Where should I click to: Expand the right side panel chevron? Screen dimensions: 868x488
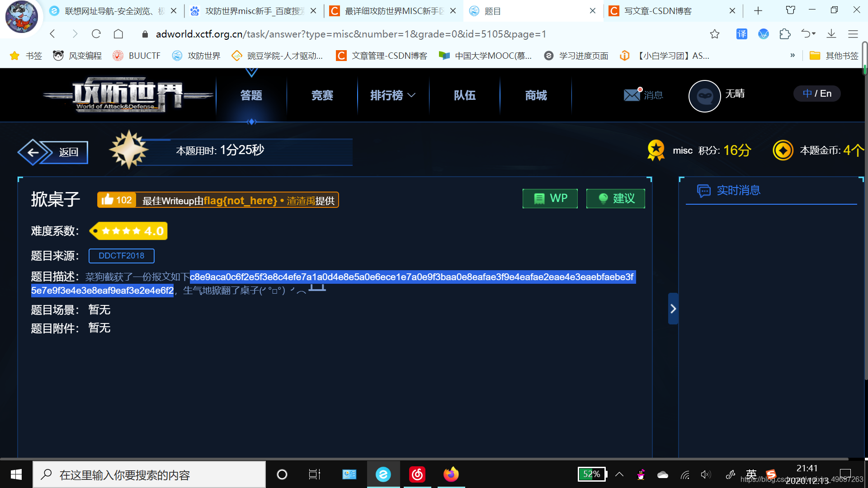click(x=673, y=308)
